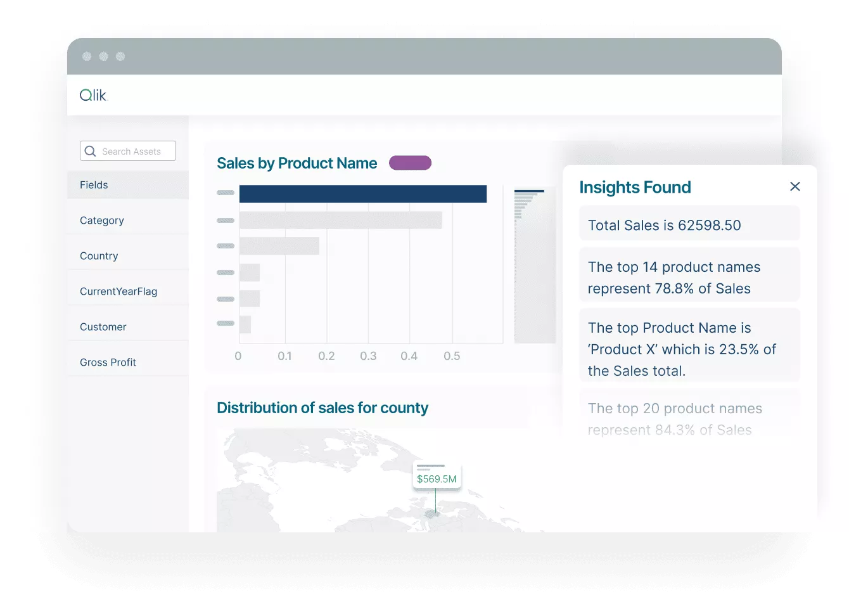
Task: Click the yellow traffic-light window dot
Action: tap(103, 56)
